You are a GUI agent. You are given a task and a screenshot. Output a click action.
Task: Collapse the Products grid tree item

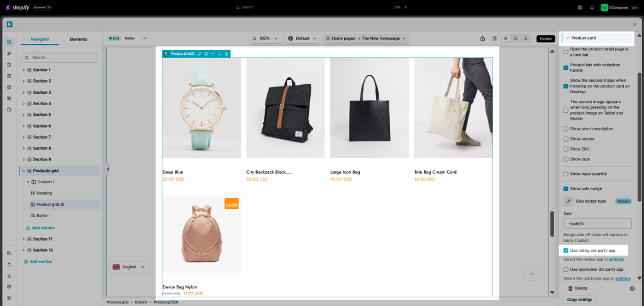[x=24, y=171]
